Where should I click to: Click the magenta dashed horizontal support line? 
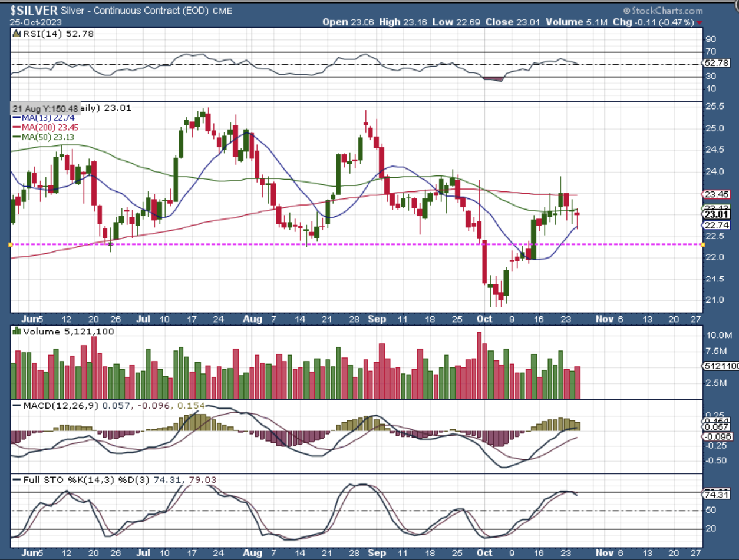(x=357, y=244)
